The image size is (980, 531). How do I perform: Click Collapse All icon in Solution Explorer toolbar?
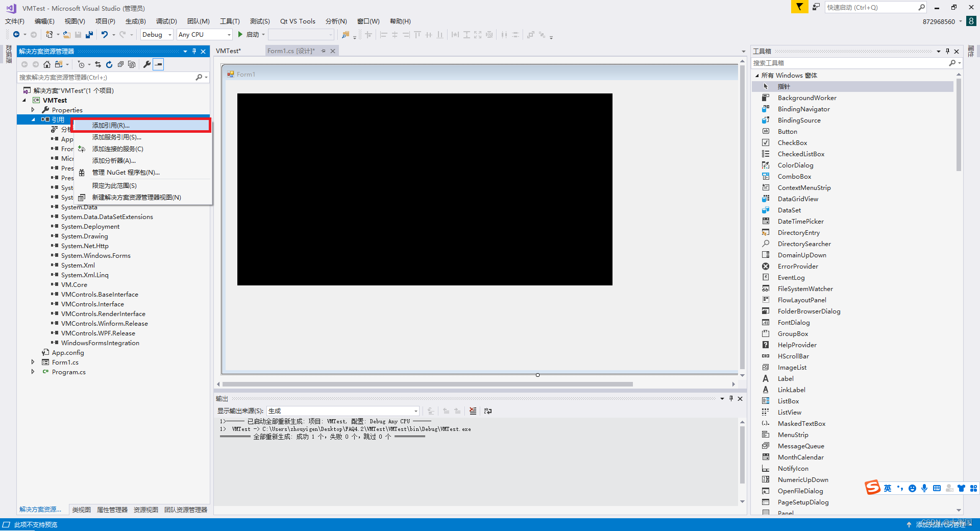point(120,64)
